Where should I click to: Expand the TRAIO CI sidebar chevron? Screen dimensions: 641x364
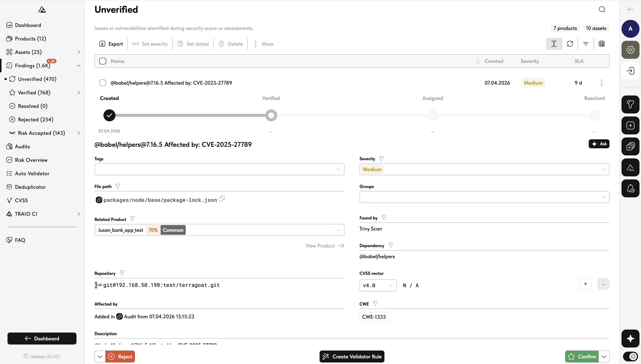coord(79,214)
